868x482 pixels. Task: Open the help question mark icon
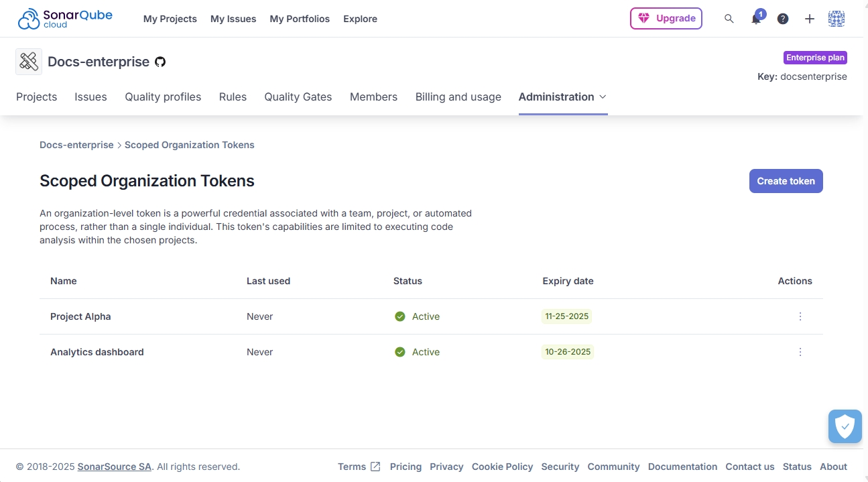click(783, 19)
